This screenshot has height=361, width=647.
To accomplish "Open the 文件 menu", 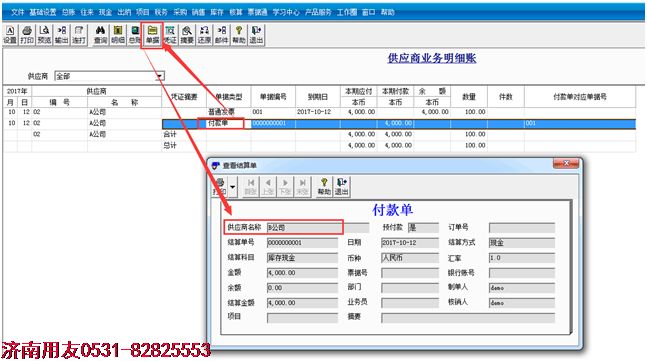I will [18, 12].
